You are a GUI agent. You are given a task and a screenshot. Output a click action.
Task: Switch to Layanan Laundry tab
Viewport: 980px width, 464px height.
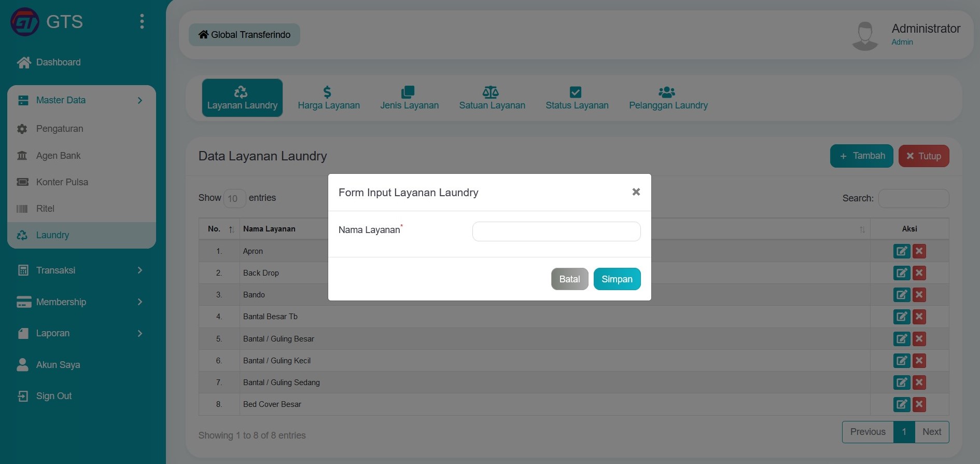pyautogui.click(x=242, y=98)
